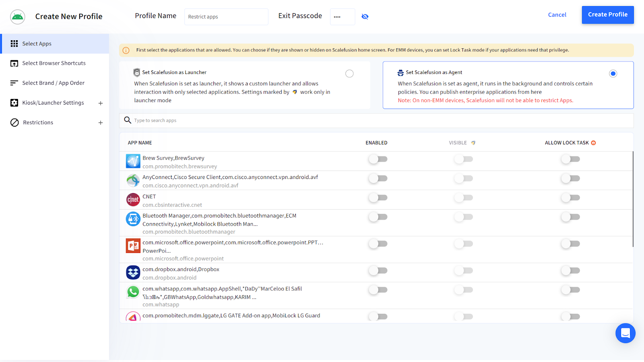The height and width of the screenshot is (362, 644).
Task: Click the restriction icon beside ALLOW LOCK TASK
Action: [593, 142]
